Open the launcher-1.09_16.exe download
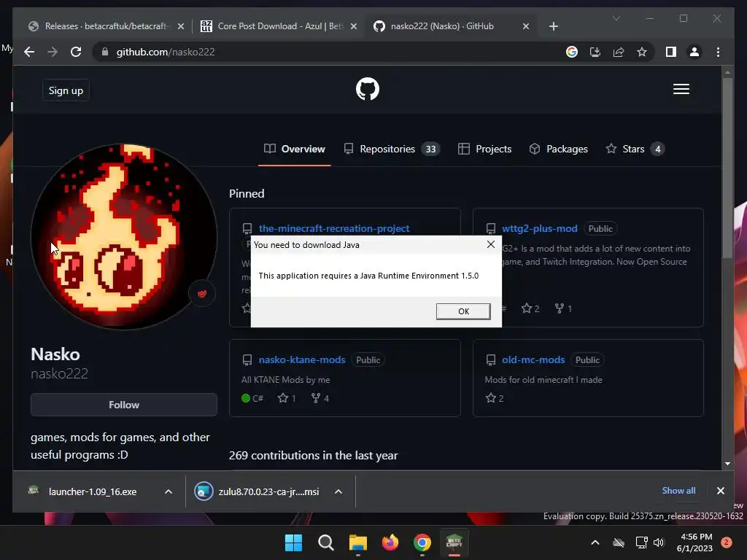 (93, 491)
